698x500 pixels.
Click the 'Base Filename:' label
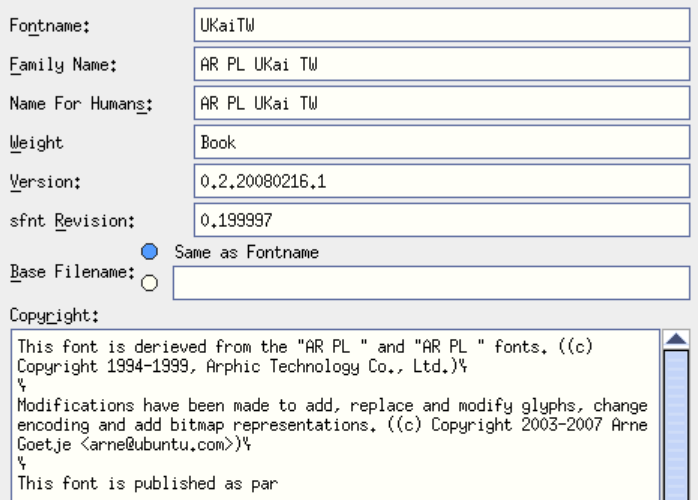click(x=70, y=271)
